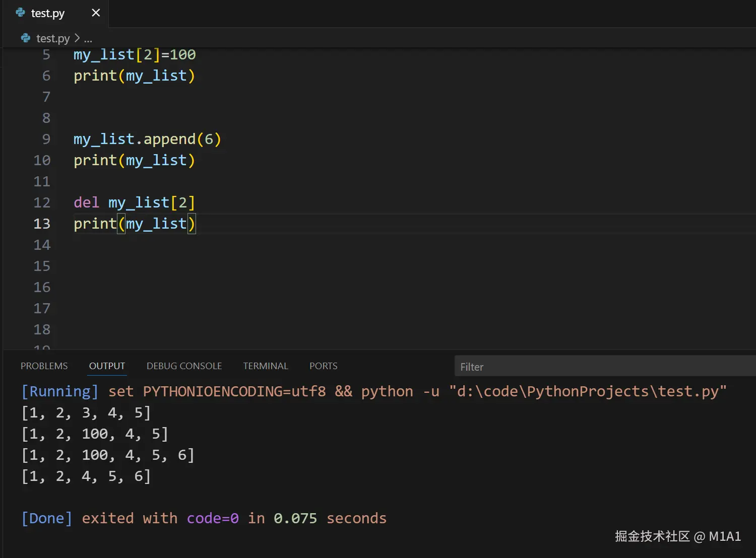Screen dimensions: 756x558
Task: Click the Python file icon in test.py tab
Action: tap(21, 13)
